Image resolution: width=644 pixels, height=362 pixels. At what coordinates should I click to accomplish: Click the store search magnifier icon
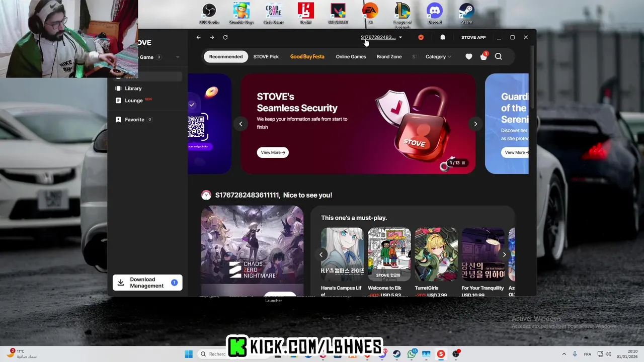click(x=499, y=57)
